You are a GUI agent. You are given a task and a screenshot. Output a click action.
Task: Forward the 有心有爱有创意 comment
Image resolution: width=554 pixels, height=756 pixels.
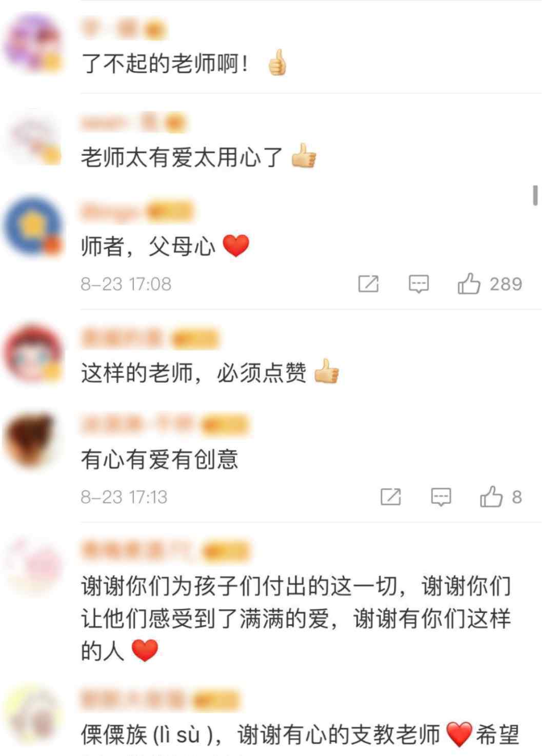point(390,497)
